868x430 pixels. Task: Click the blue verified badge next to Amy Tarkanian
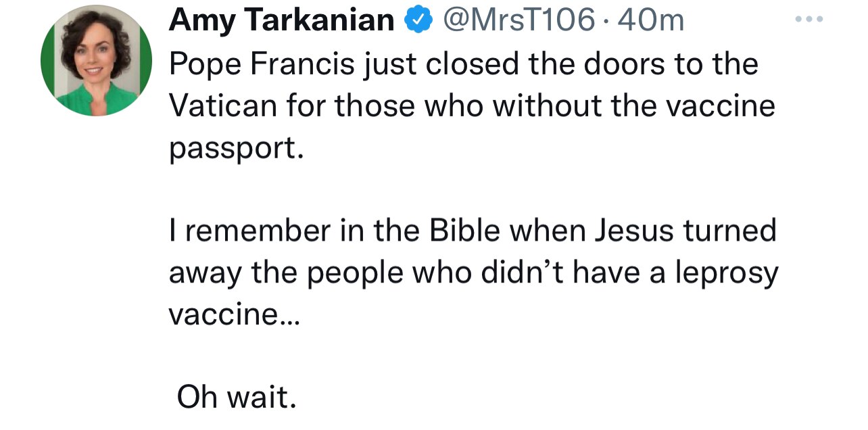point(419,20)
